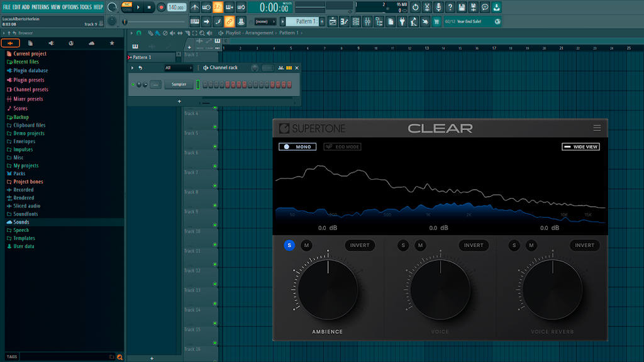
Task: Click the Ambience knob
Action: click(328, 289)
